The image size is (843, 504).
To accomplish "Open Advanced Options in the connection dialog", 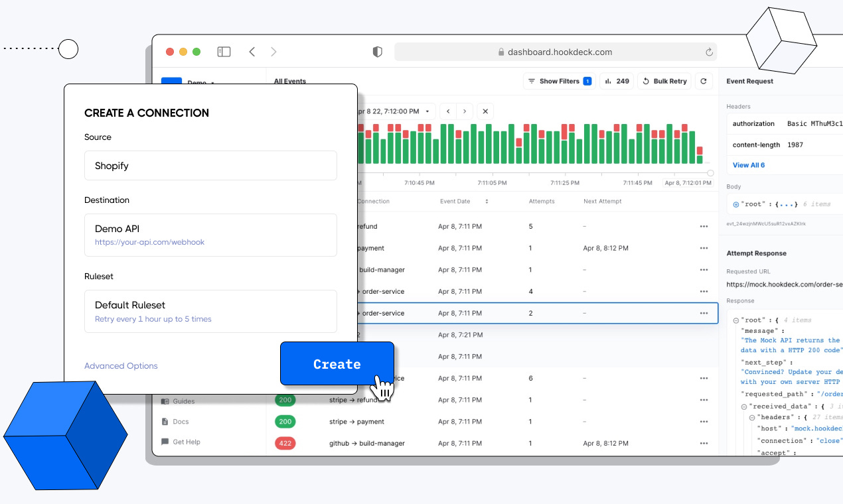I will click(121, 365).
